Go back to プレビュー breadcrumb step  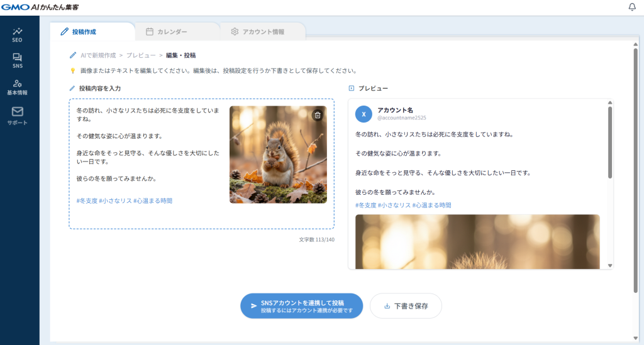pyautogui.click(x=141, y=55)
